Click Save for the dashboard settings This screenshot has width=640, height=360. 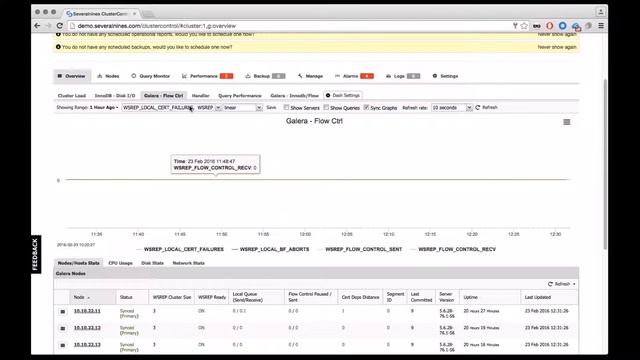271,108
